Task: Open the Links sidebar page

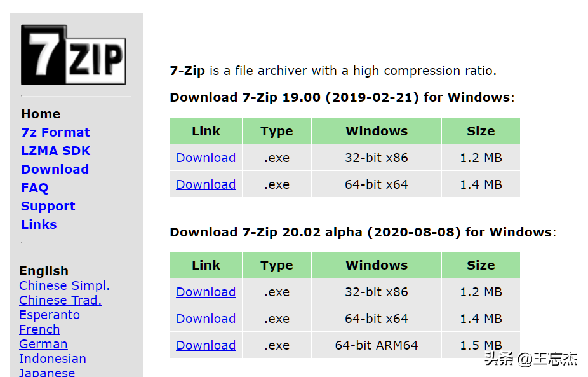Action: pyautogui.click(x=39, y=224)
